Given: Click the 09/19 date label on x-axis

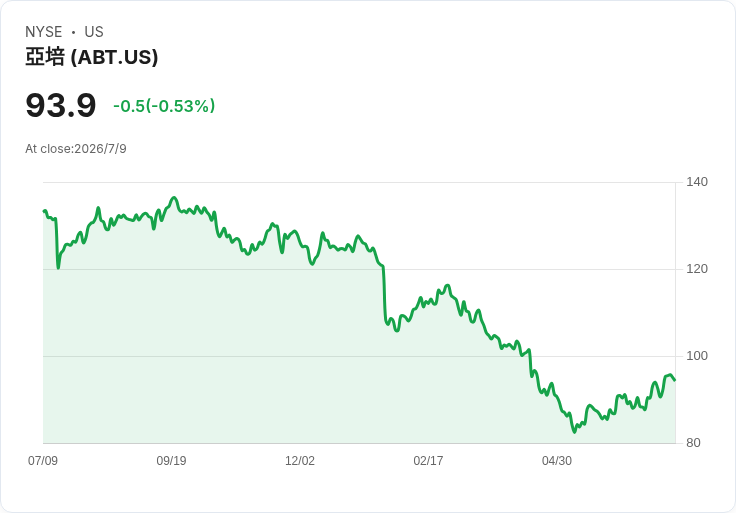Looking at the screenshot, I should [171, 461].
